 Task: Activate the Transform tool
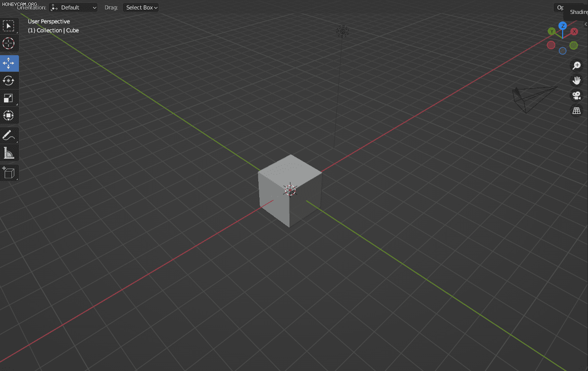[8, 115]
